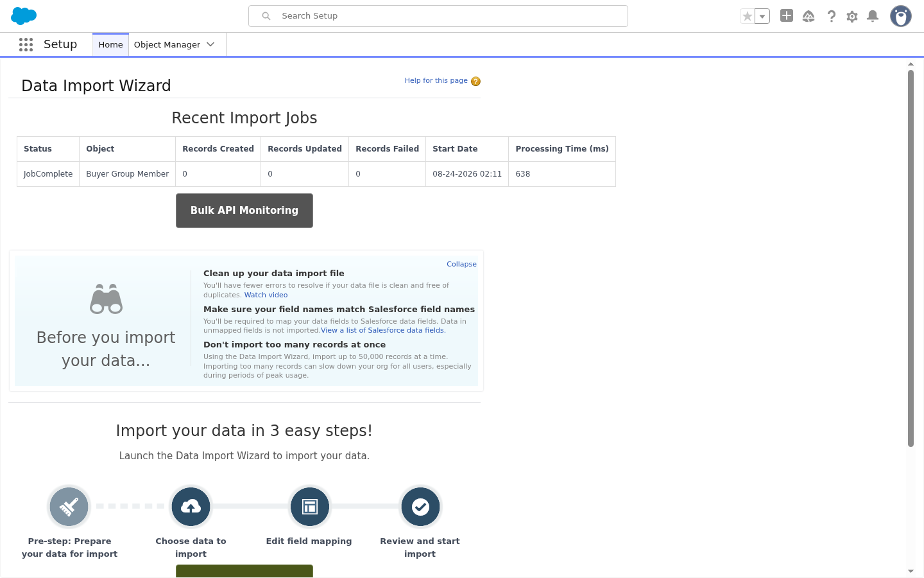Image resolution: width=924 pixels, height=578 pixels.
Task: Click the Data Import Wizard heading
Action: coord(96,86)
